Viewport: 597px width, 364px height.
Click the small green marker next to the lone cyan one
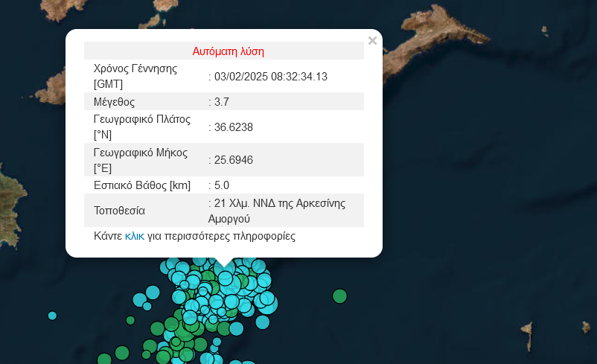(130, 320)
